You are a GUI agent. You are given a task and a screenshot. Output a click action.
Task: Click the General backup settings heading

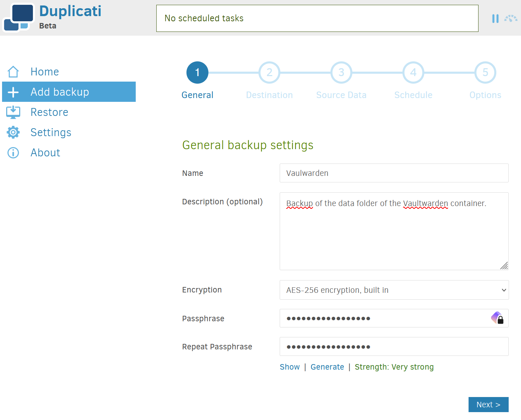(248, 145)
